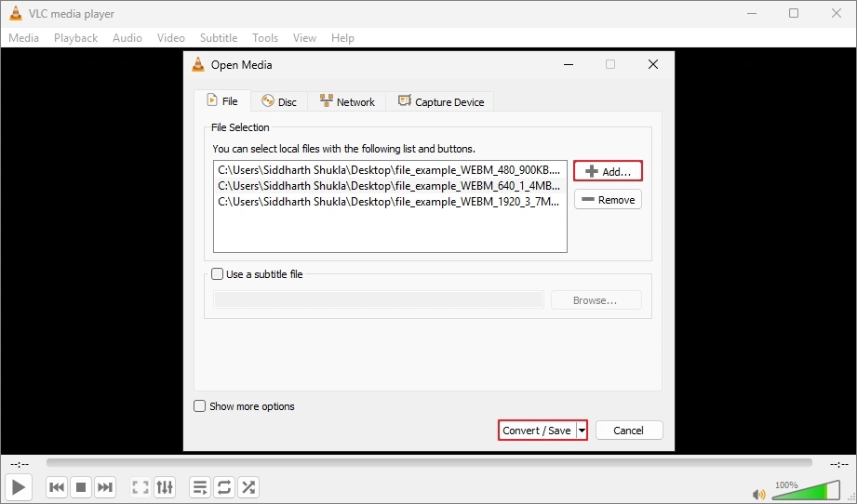This screenshot has width=857, height=504.
Task: Skip to previous media track
Action: 57,487
